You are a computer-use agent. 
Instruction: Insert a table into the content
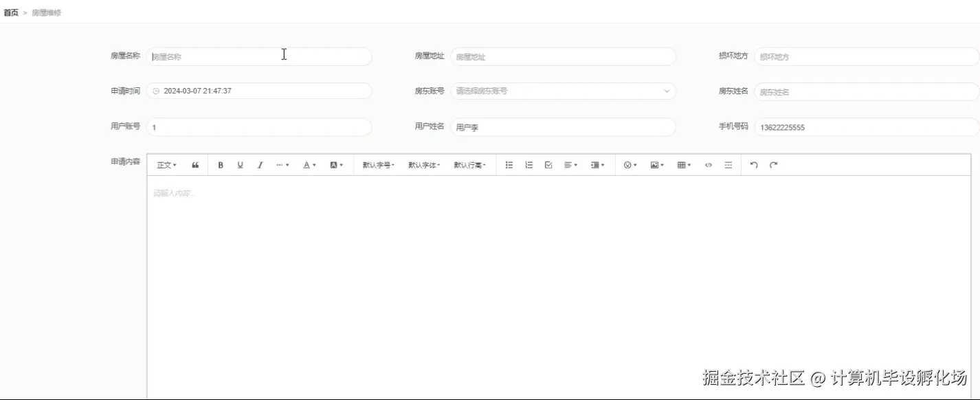coord(681,164)
